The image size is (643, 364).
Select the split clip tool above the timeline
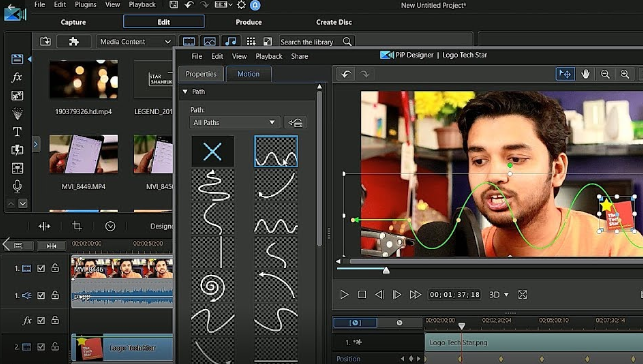point(45,226)
